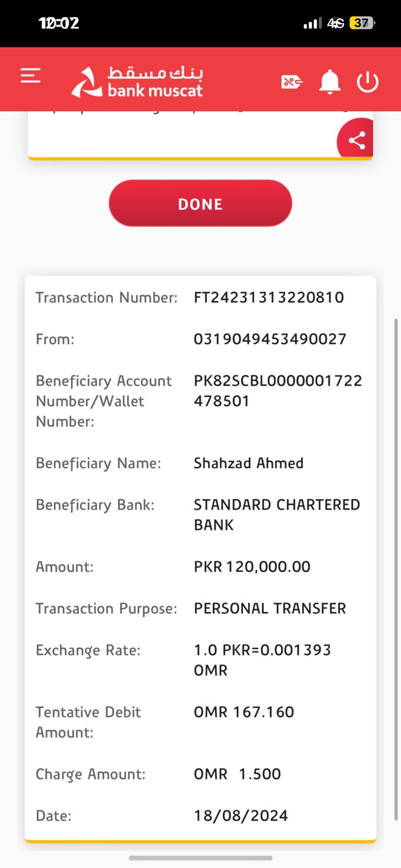
Task: Tap the PERSONAL TRANSFER purpose value
Action: point(270,609)
